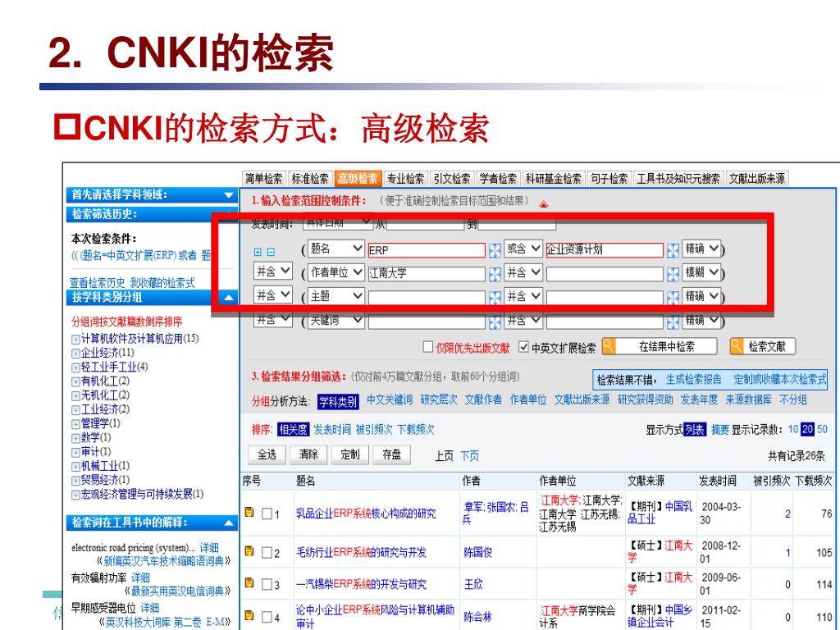This screenshot has width=840, height=630.
Task: Open the document icon for result row 4
Action: pos(249,615)
